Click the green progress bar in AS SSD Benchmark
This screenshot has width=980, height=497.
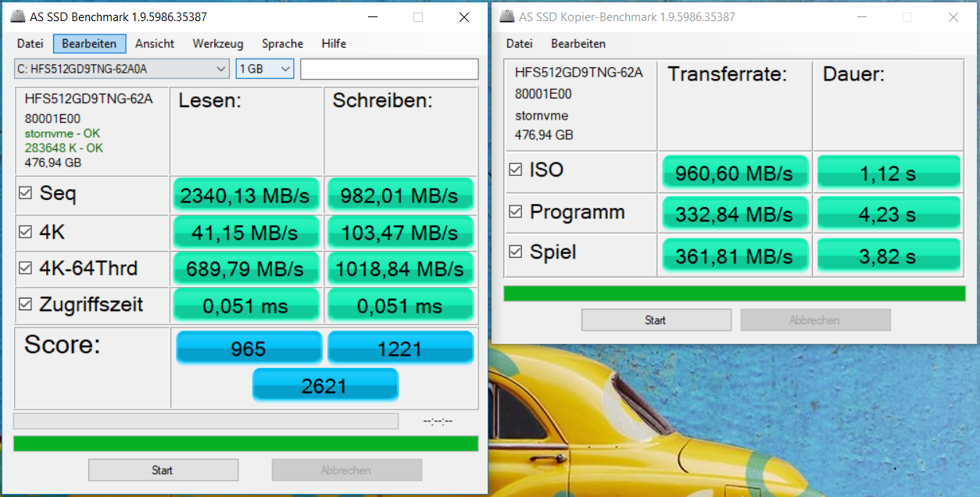click(x=245, y=444)
